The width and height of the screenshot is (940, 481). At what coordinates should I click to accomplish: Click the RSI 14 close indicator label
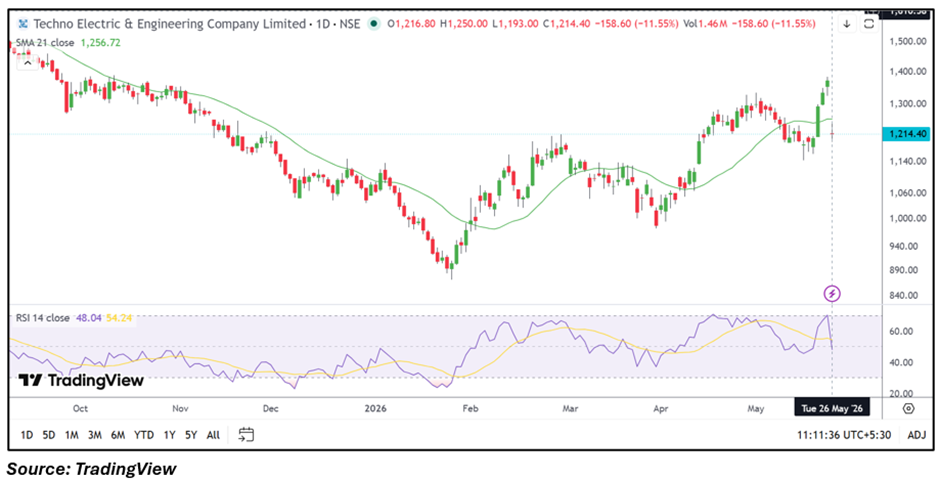[x=43, y=318]
